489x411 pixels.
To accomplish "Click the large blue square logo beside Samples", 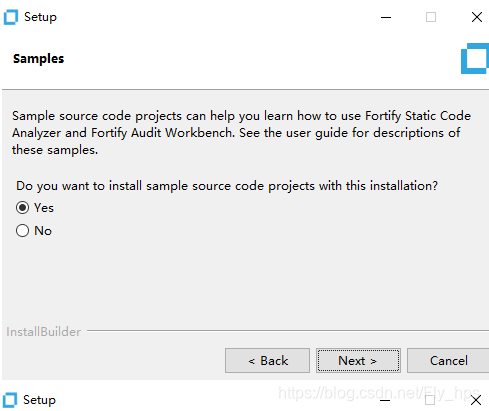I will coord(475,58).
